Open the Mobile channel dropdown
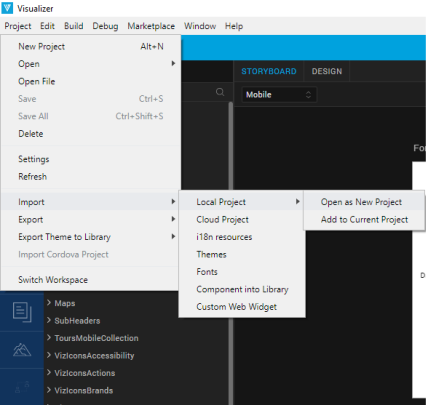Image resolution: width=428 pixels, height=405 pixels. (279, 95)
